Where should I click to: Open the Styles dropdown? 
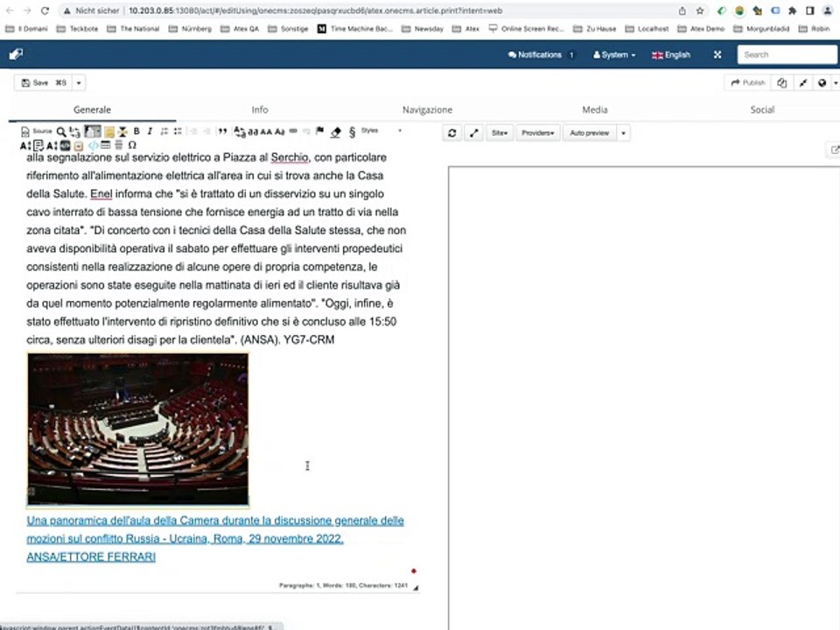tap(381, 130)
